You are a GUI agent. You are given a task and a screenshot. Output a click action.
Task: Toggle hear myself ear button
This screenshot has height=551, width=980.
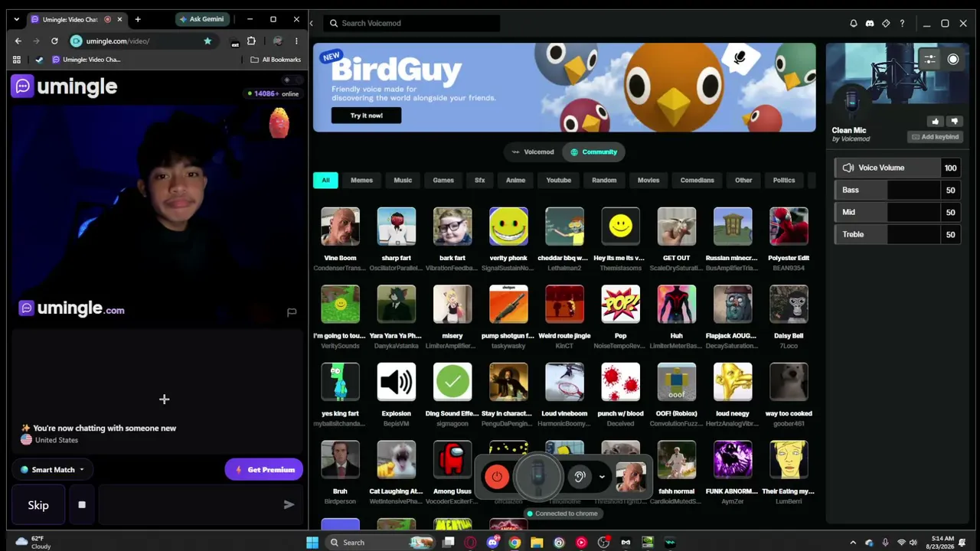(x=580, y=477)
